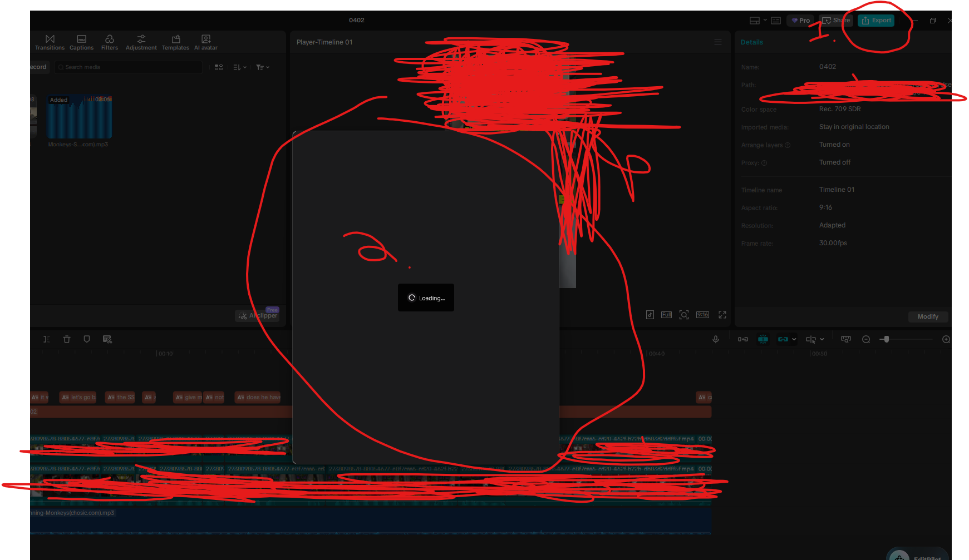969x560 pixels.
Task: Open the media sort order dropdown
Action: (240, 67)
